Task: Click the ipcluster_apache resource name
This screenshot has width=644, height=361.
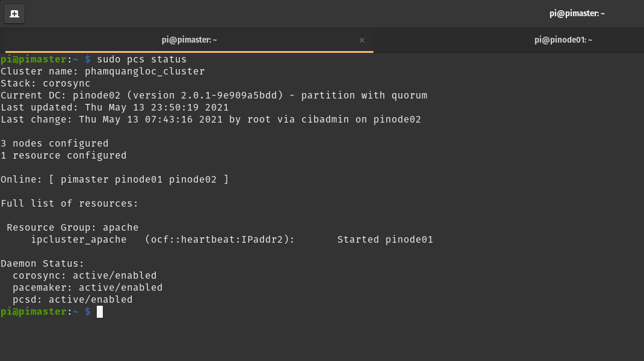Action: click(x=78, y=240)
